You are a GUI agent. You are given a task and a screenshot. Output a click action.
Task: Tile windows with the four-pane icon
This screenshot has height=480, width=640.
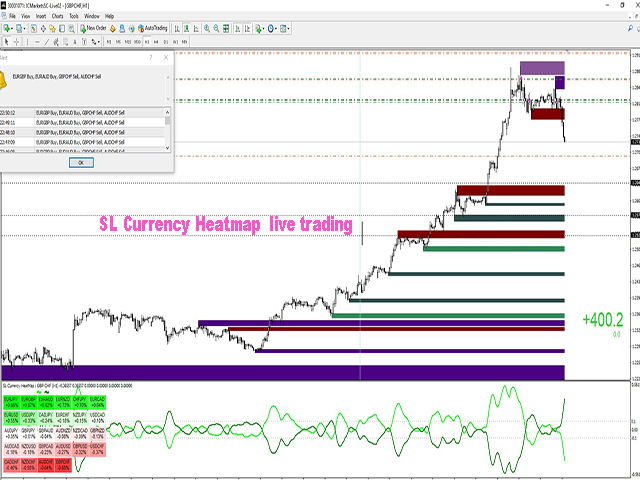pos(226,29)
